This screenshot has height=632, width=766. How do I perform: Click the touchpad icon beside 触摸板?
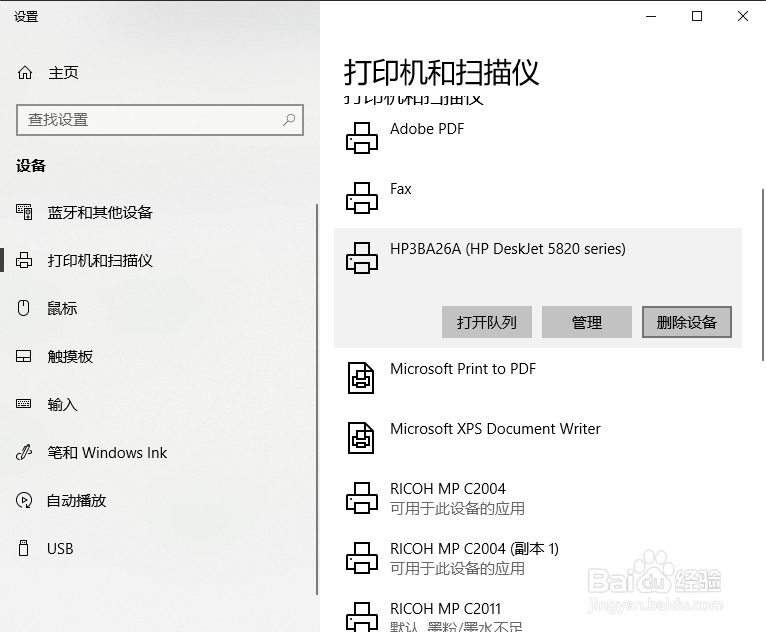click(23, 356)
